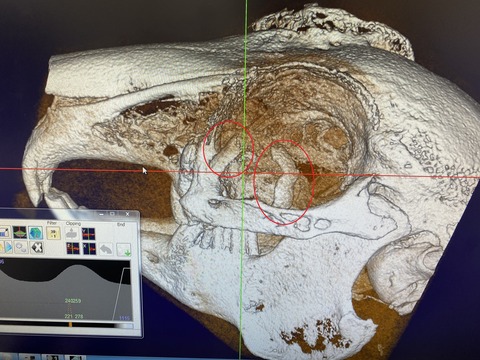The width and height of the screenshot is (480, 360).
Task: Click the blue triangle play icon
Action: 8,247
